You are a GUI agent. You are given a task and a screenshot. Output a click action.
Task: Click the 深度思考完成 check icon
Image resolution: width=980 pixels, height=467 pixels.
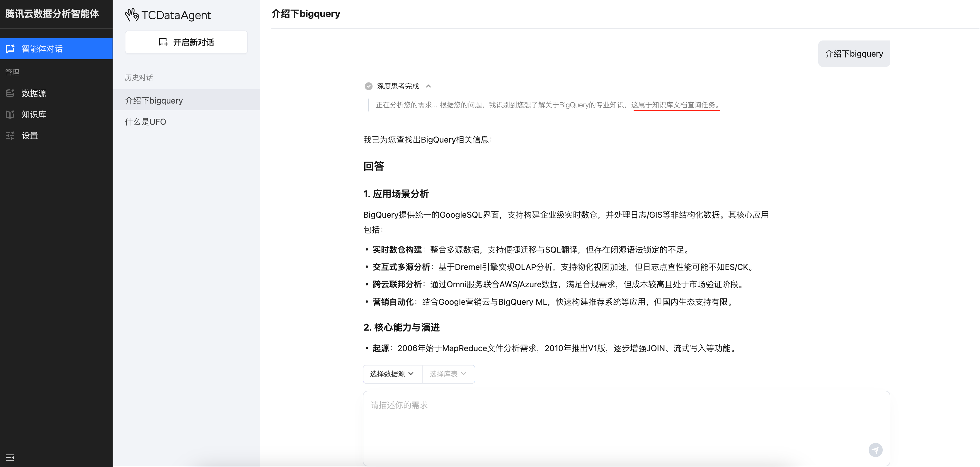[x=368, y=86]
